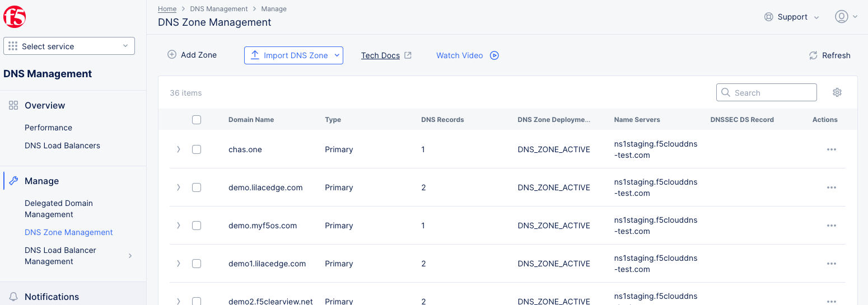
Task: Expand the chas.one row details
Action: pos(179,149)
